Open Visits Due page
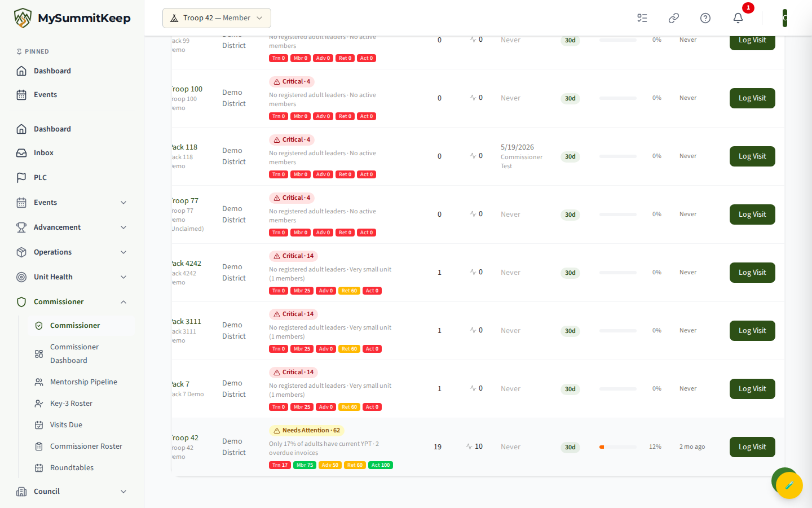This screenshot has width=812, height=508. pyautogui.click(x=81, y=425)
